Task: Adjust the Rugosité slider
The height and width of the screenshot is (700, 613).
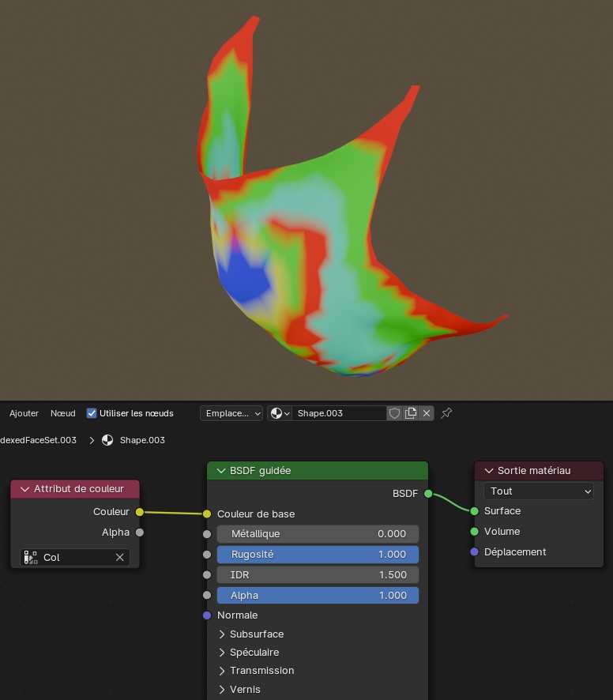Action: [x=318, y=555]
